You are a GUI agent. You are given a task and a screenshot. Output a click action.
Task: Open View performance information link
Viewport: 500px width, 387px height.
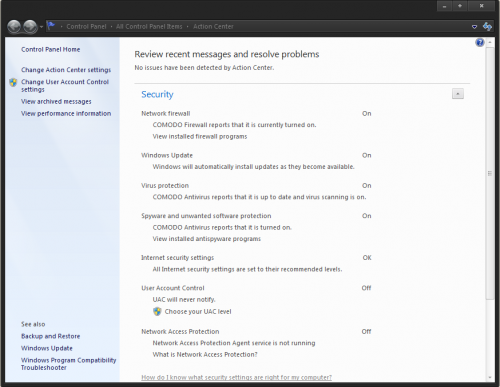(66, 113)
